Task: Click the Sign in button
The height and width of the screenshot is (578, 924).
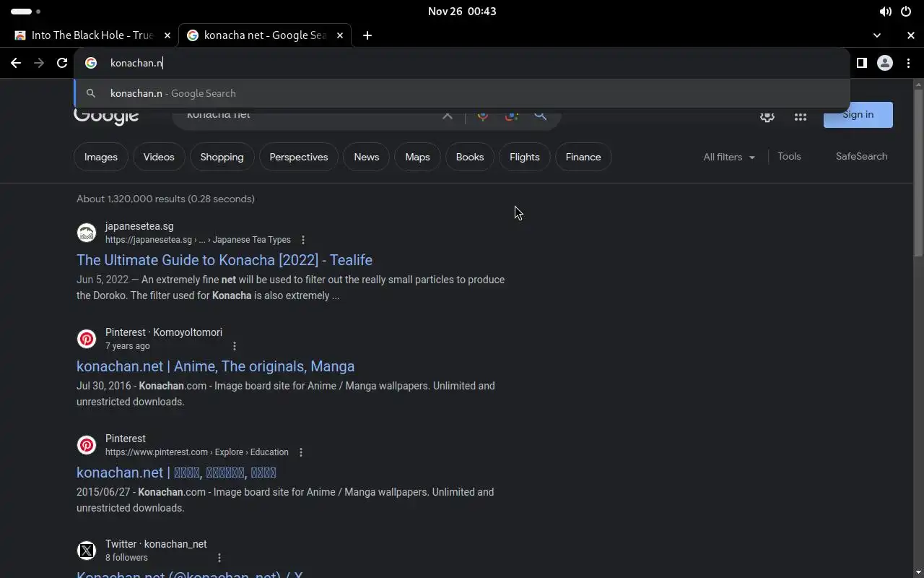Action: pos(858,115)
